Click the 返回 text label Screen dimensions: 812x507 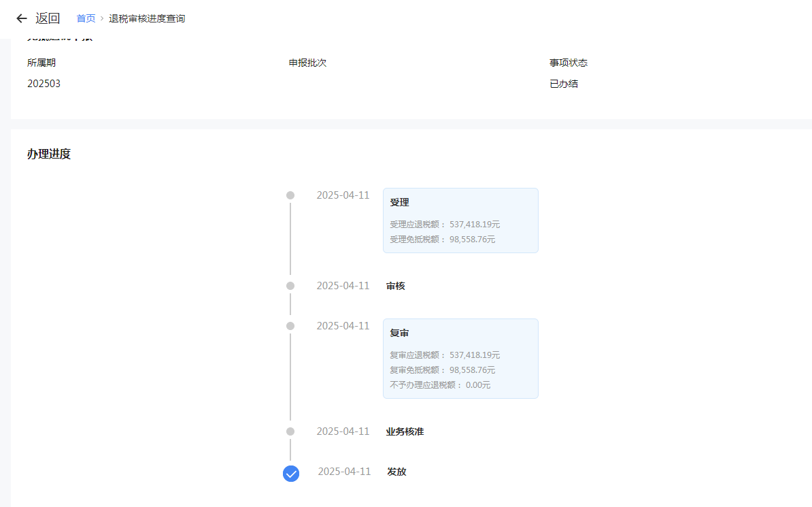coord(48,18)
